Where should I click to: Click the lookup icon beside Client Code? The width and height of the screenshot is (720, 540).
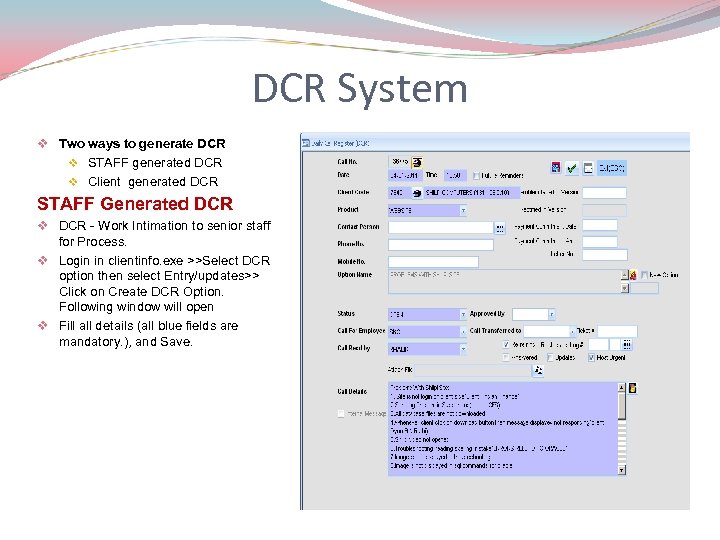tap(416, 193)
